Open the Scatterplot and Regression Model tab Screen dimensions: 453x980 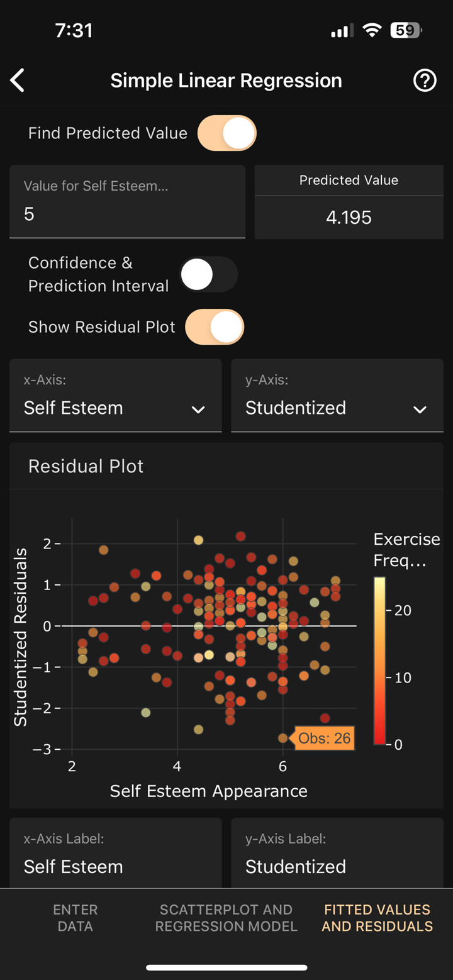click(226, 918)
